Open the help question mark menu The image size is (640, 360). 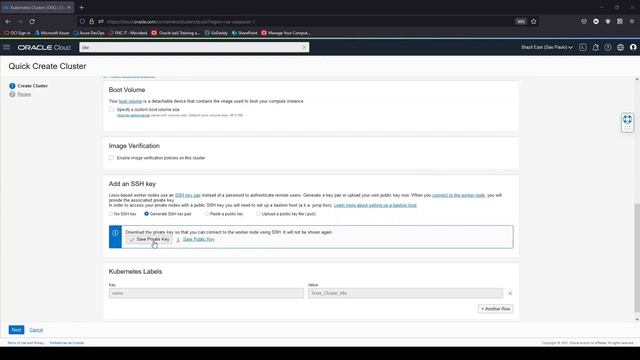pyautogui.click(x=608, y=47)
